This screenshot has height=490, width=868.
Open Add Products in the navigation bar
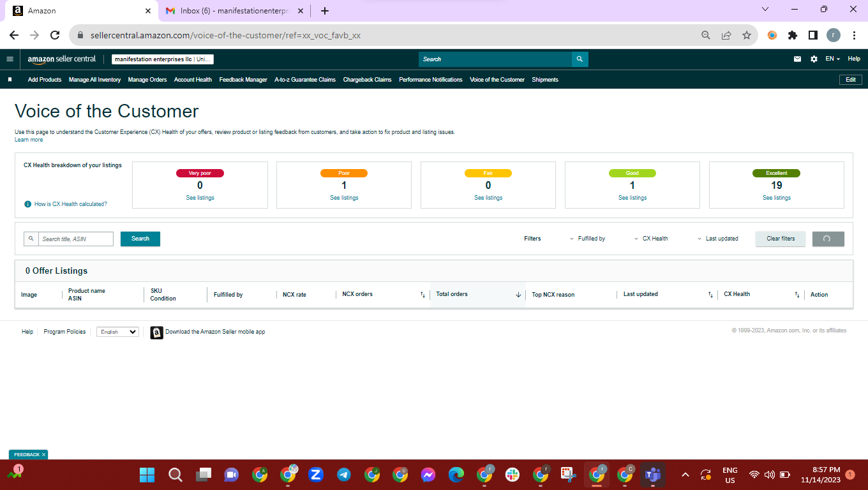45,80
